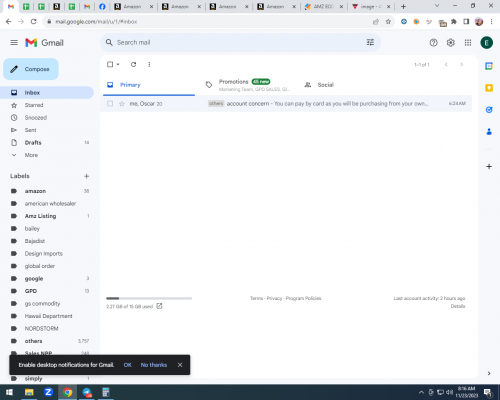Viewport: 500px width, 400px height.
Task: Open the Zoom app in the taskbar
Action: click(x=48, y=392)
